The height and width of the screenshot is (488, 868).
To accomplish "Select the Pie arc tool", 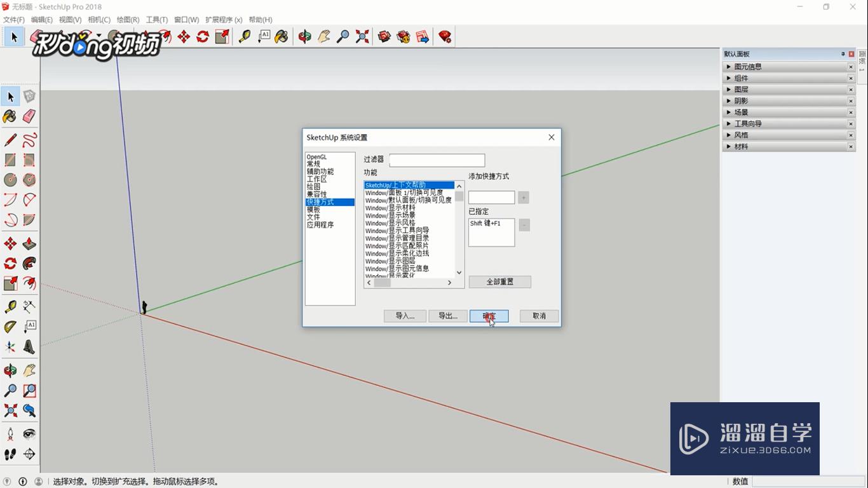I will coord(29,220).
